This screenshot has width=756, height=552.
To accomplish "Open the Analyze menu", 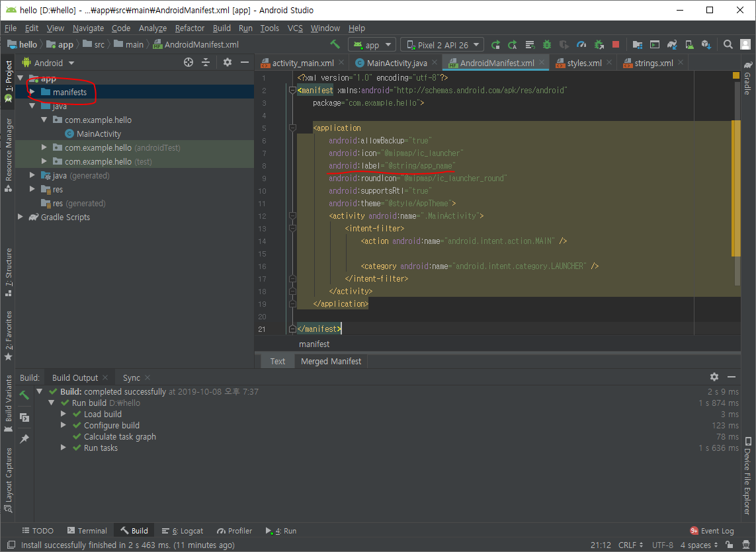I will click(x=152, y=28).
